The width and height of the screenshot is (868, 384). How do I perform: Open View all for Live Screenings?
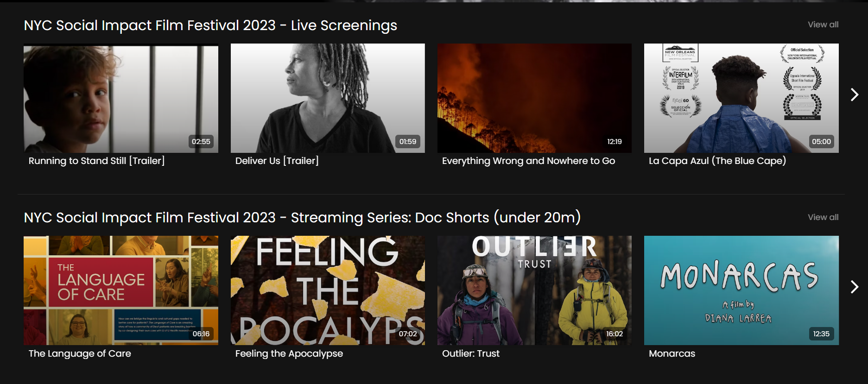pyautogui.click(x=823, y=25)
